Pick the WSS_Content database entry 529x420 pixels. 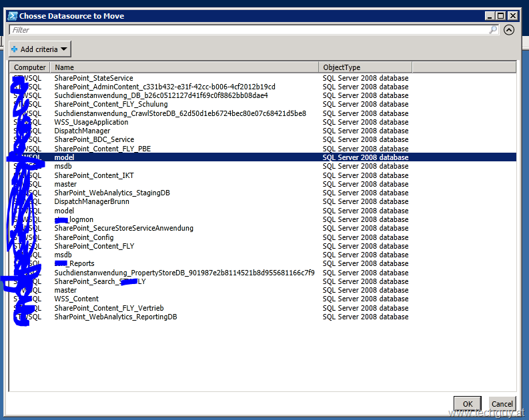click(x=76, y=299)
